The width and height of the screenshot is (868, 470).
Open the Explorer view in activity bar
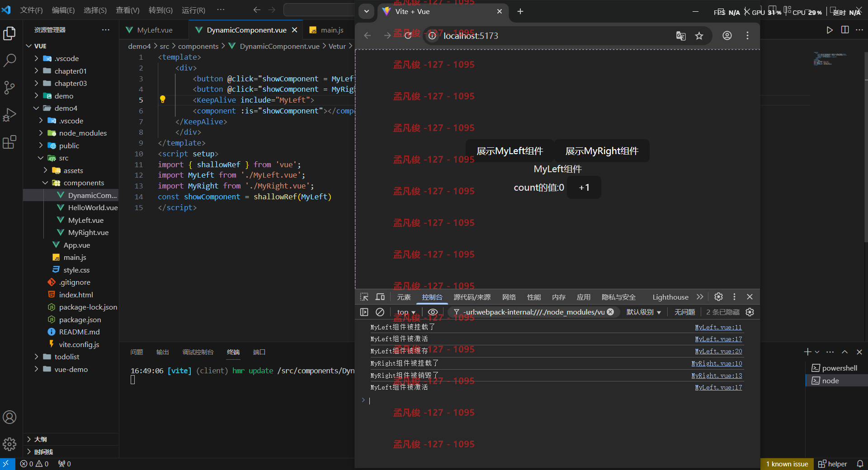point(9,33)
